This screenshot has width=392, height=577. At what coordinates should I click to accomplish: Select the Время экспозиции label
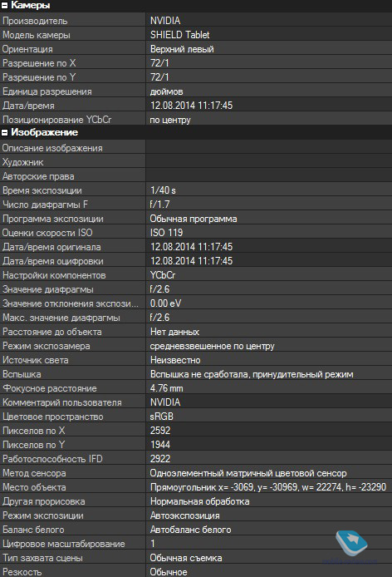(x=42, y=190)
